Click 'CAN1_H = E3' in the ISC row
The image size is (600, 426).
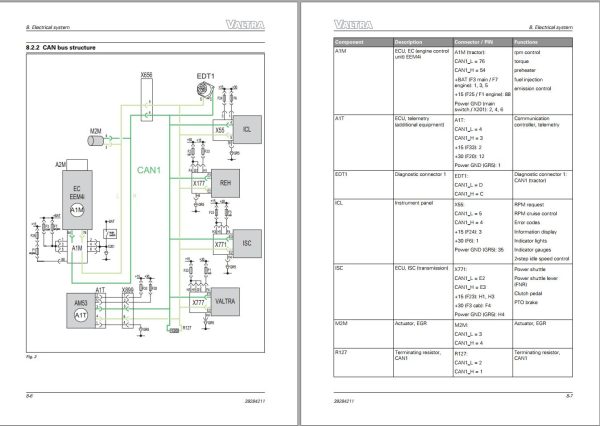pos(470,287)
